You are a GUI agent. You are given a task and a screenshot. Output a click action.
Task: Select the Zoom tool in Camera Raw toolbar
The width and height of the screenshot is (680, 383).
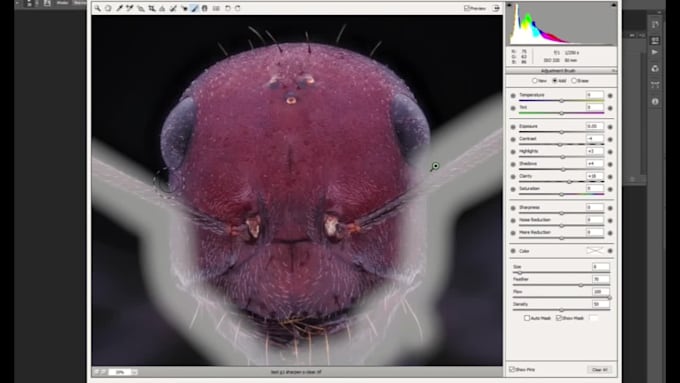pyautogui.click(x=98, y=8)
